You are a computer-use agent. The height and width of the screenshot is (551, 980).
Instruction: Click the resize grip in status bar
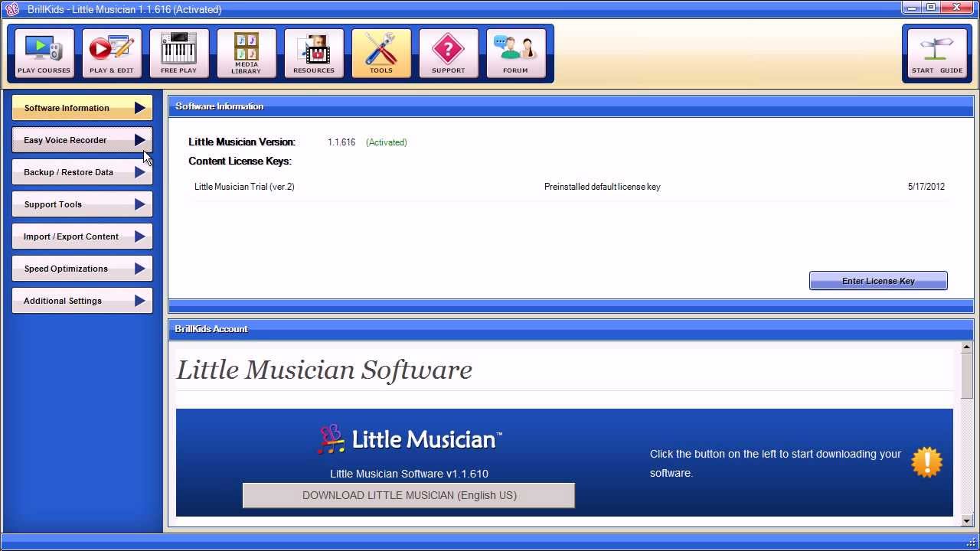click(972, 543)
